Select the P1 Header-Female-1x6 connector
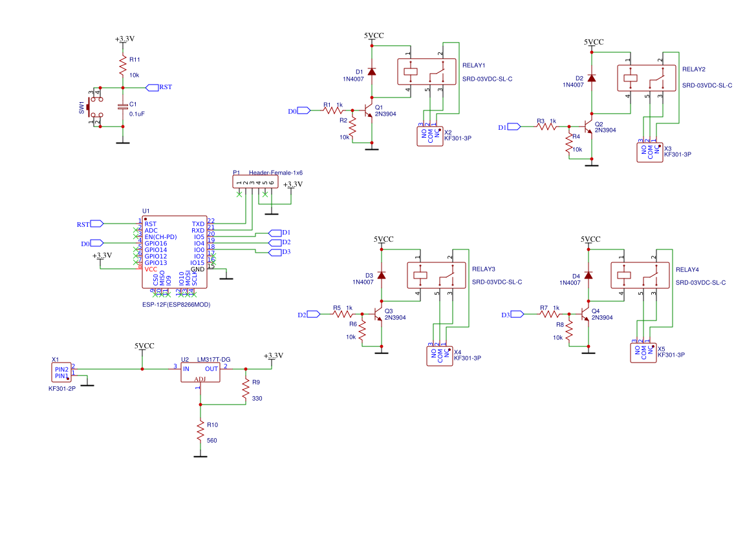The width and height of the screenshot is (756, 535). (255, 182)
